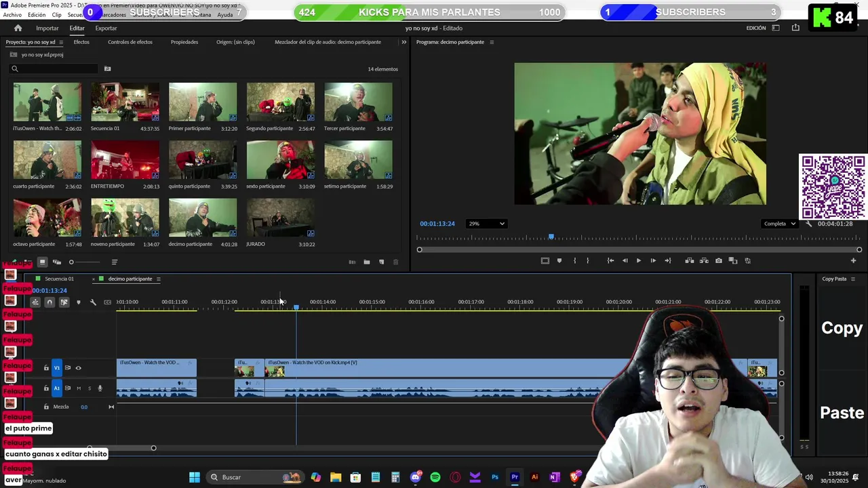Click the find-by-folder icon beside search

tap(107, 68)
